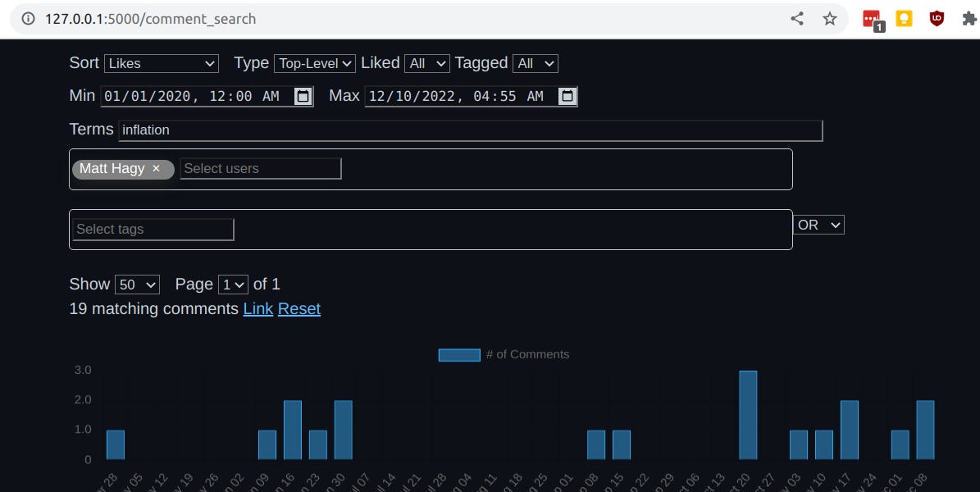Open the browser extensions puzzle menu
The image size is (980, 492).
coord(969,16)
